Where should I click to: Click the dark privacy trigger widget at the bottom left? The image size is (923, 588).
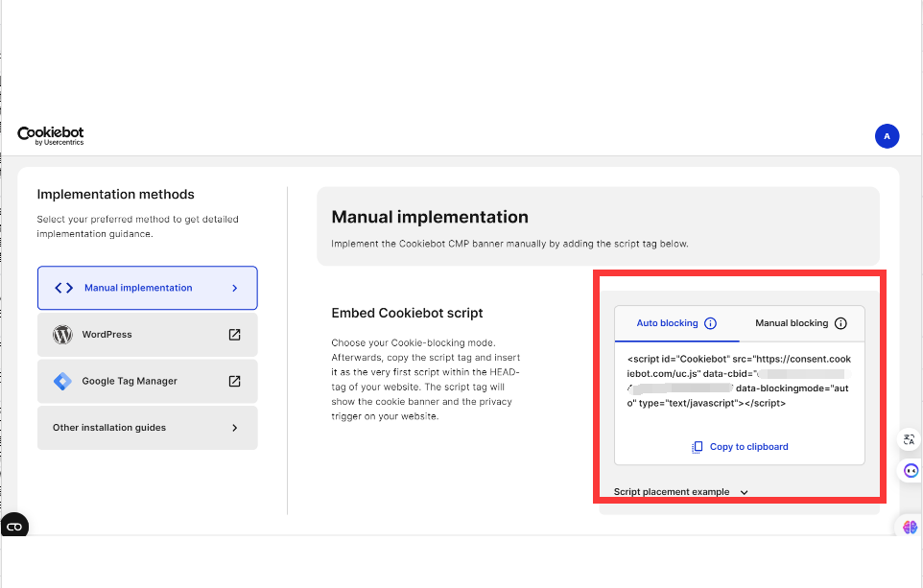tap(14, 527)
